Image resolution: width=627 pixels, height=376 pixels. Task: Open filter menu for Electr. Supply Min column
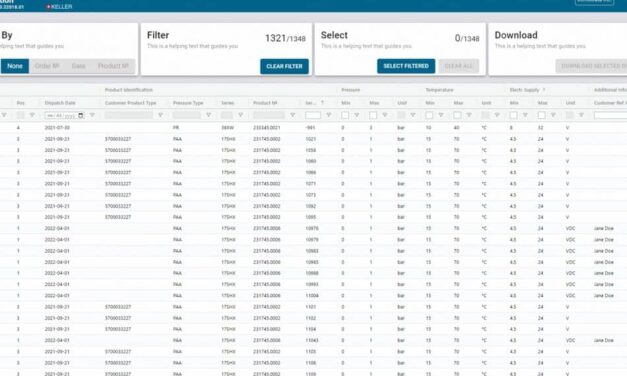click(525, 115)
